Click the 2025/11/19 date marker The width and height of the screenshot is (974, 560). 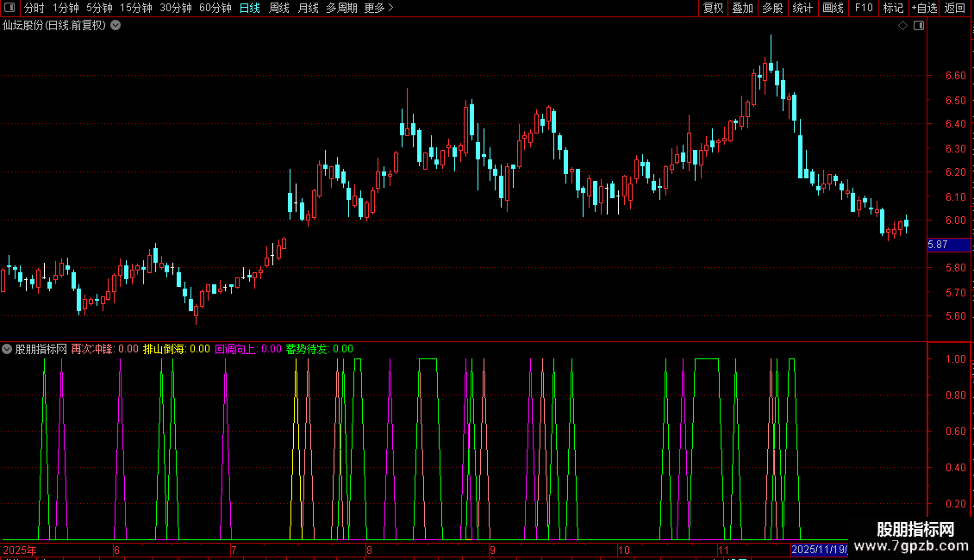coord(819,550)
